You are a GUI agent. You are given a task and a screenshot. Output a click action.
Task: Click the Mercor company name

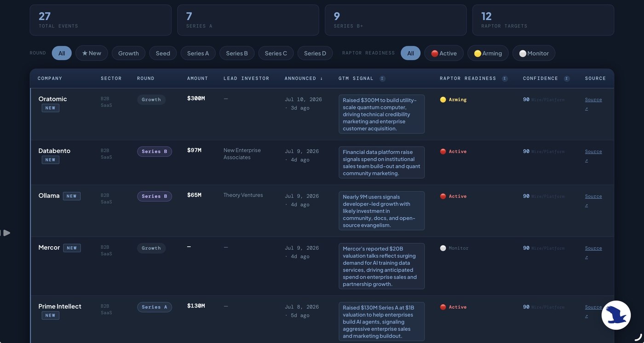[x=49, y=248]
